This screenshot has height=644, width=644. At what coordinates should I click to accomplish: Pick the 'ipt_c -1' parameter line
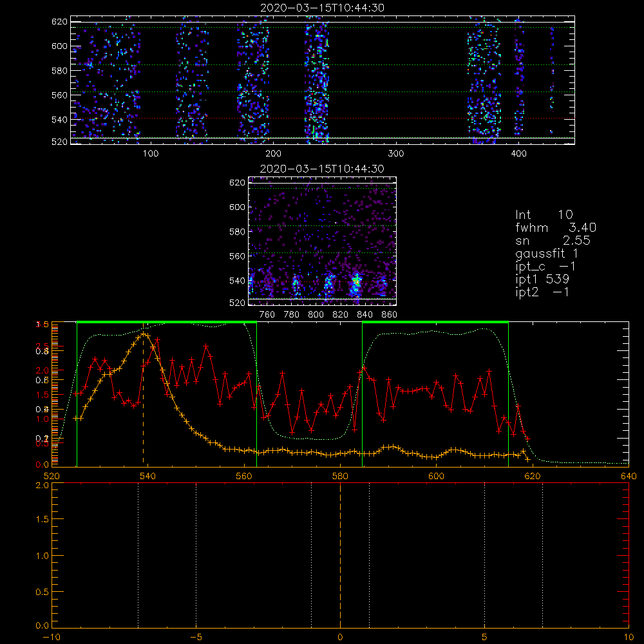[x=545, y=267]
